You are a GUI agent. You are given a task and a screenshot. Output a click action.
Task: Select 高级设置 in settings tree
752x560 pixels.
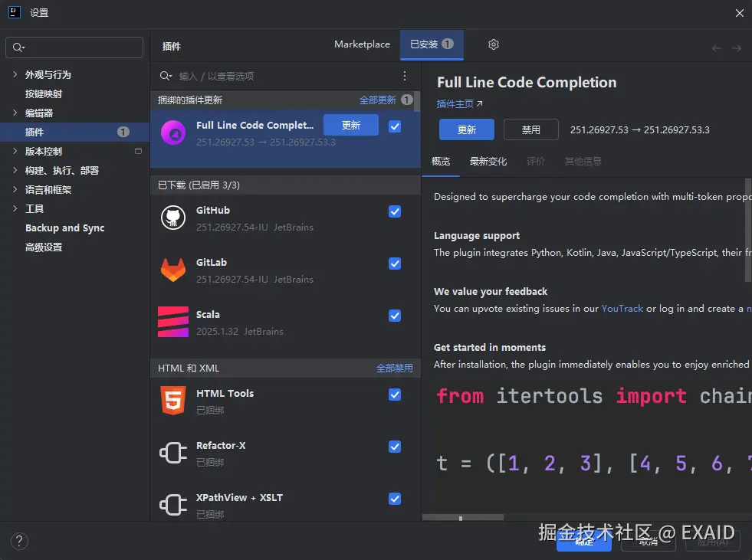point(44,247)
